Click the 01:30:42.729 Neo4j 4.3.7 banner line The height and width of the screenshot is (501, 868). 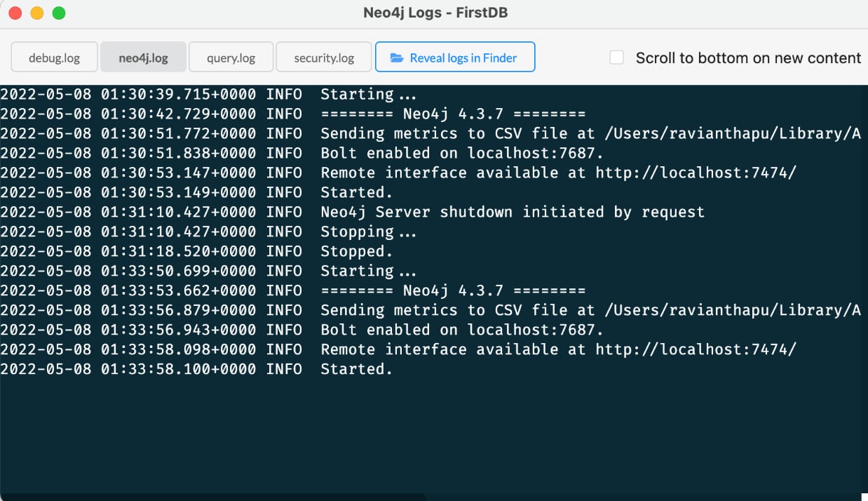[292, 114]
